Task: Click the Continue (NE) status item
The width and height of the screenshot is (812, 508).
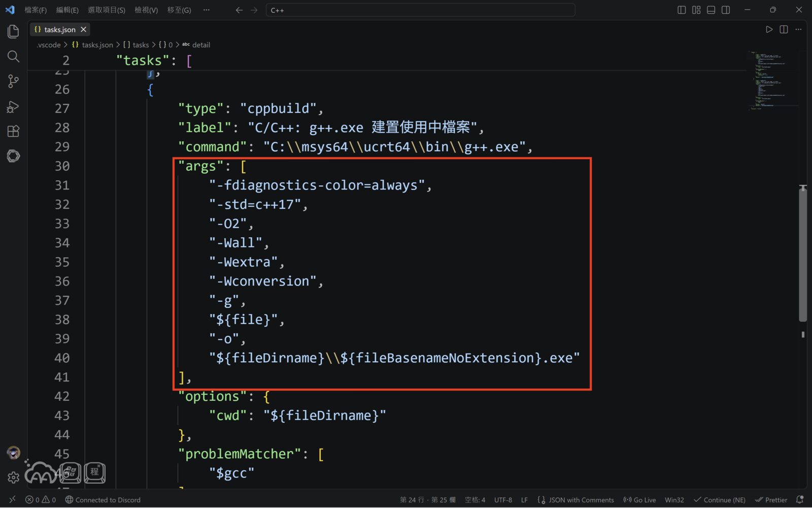Action: tap(720, 500)
